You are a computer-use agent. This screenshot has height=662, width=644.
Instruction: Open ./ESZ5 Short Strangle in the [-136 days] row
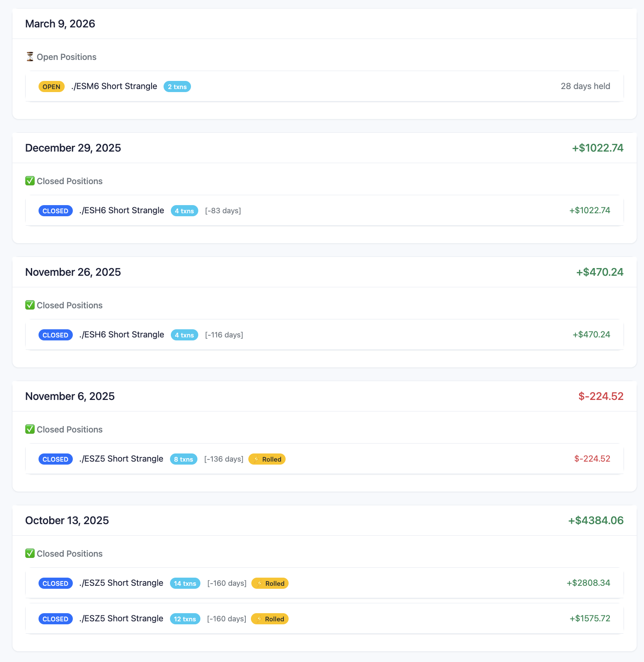click(121, 459)
